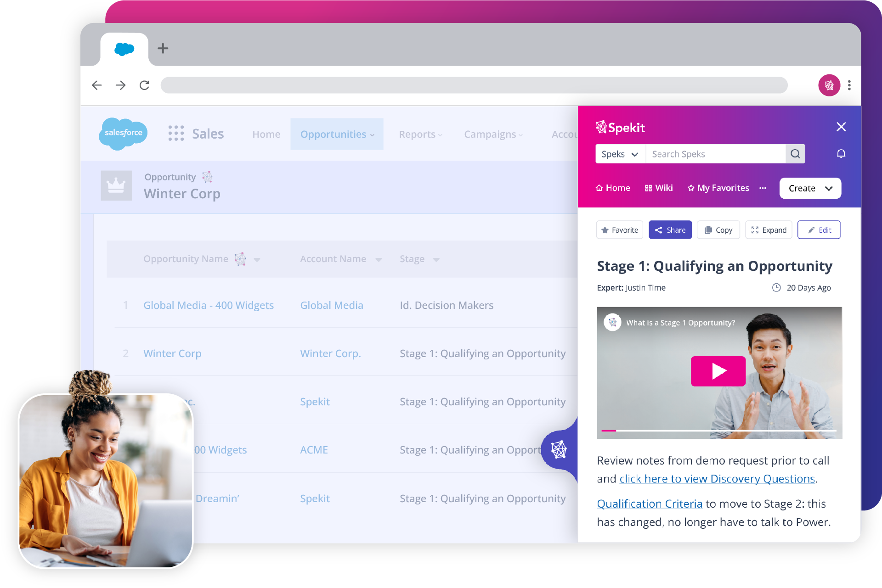This screenshot has height=588, width=882.
Task: Click the Spekit icon next to Opportunity Name column
Action: 240,259
